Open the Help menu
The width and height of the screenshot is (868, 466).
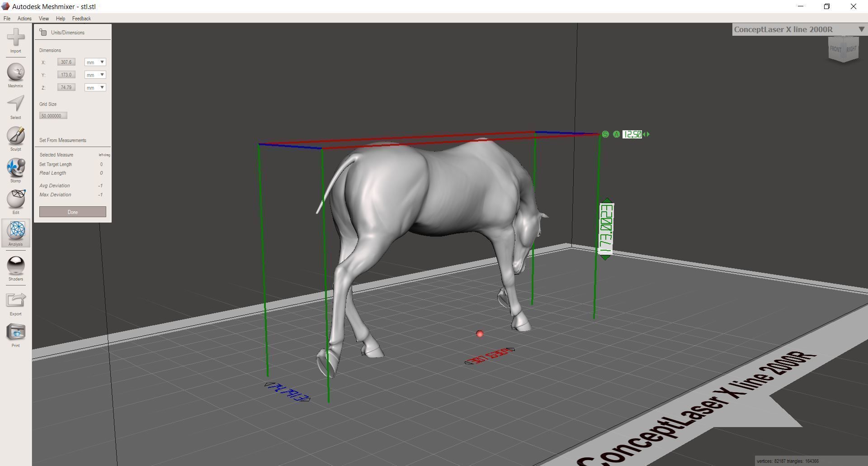tap(61, 19)
